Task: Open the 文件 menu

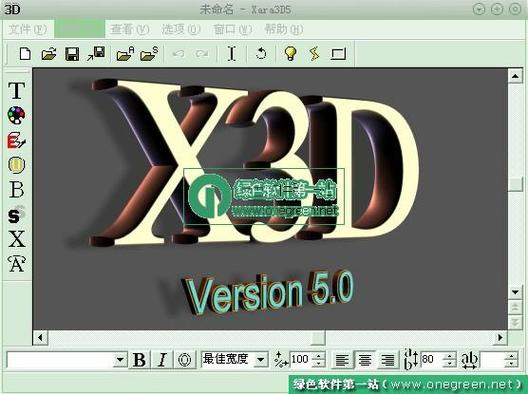Action: (x=27, y=30)
